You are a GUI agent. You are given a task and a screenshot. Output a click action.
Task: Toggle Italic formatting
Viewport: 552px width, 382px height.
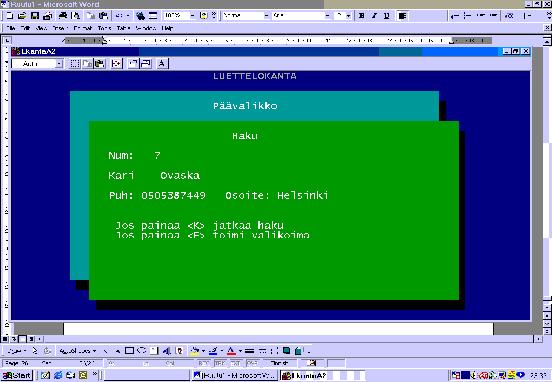[x=374, y=15]
